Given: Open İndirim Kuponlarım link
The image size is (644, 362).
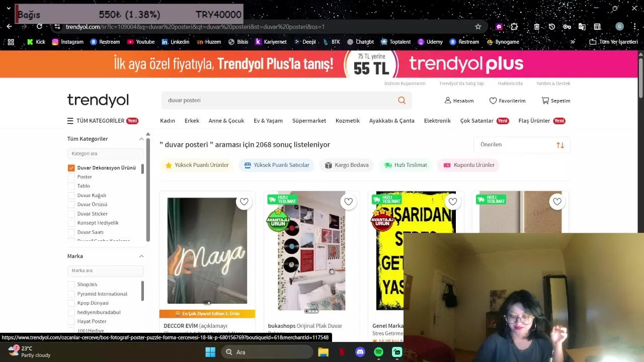Looking at the screenshot, I should click(x=405, y=83).
